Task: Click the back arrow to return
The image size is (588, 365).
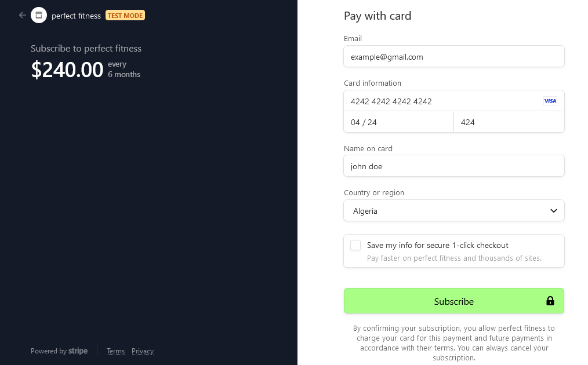Action: pyautogui.click(x=22, y=15)
